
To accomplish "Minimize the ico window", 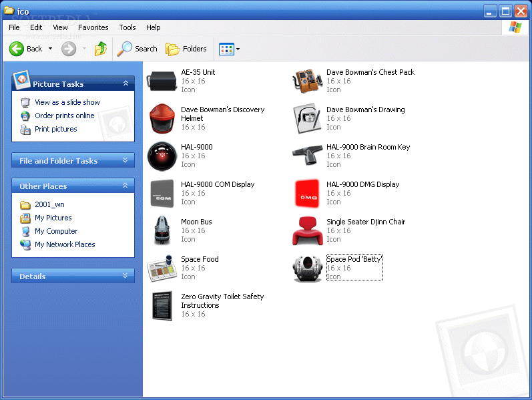I will pyautogui.click(x=489, y=11).
